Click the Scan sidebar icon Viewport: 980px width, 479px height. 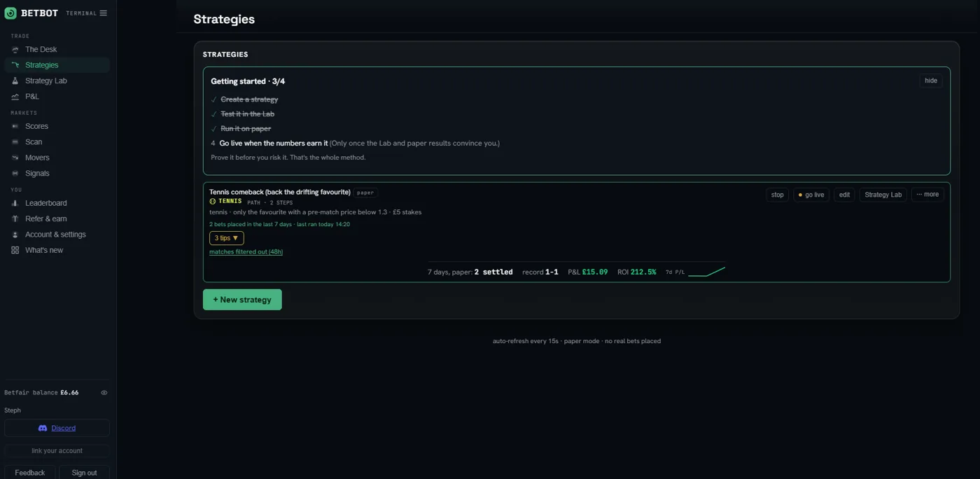point(15,142)
